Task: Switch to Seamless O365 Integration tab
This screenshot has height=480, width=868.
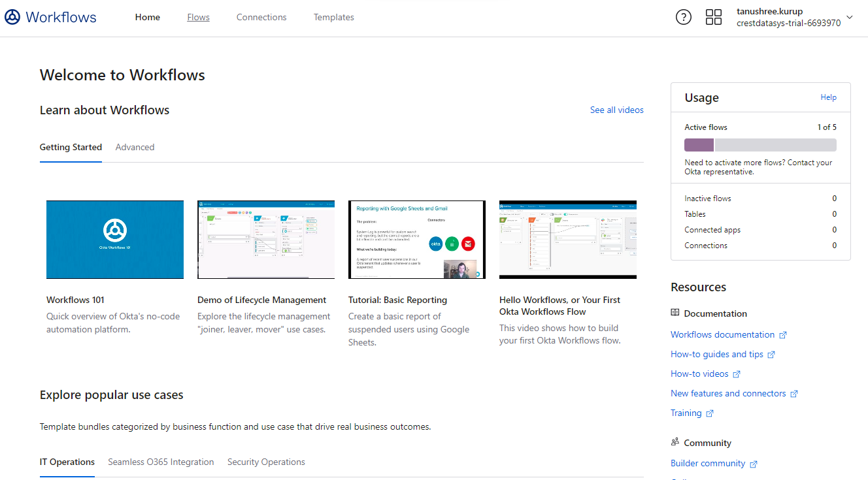Action: click(161, 462)
